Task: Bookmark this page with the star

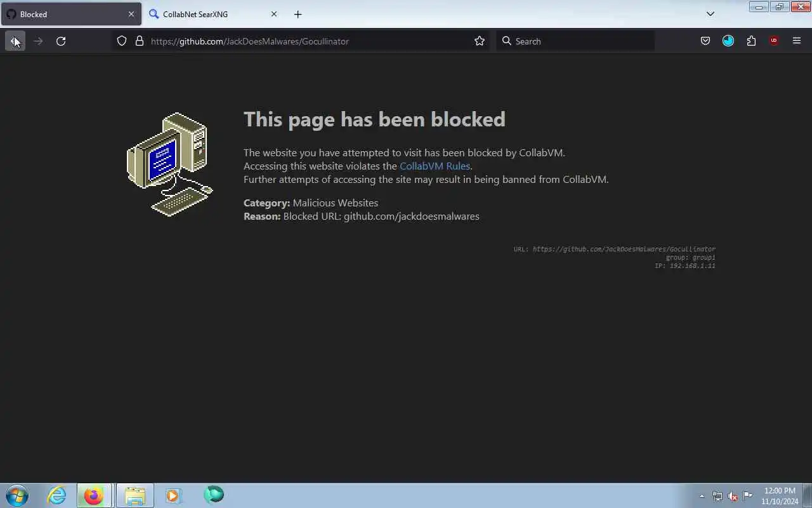Action: [480, 41]
